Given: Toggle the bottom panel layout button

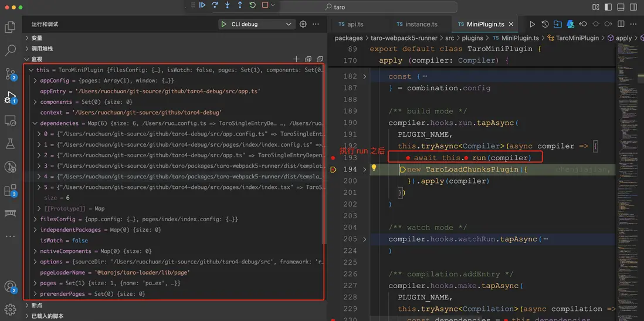Looking at the screenshot, I should 621,7.
